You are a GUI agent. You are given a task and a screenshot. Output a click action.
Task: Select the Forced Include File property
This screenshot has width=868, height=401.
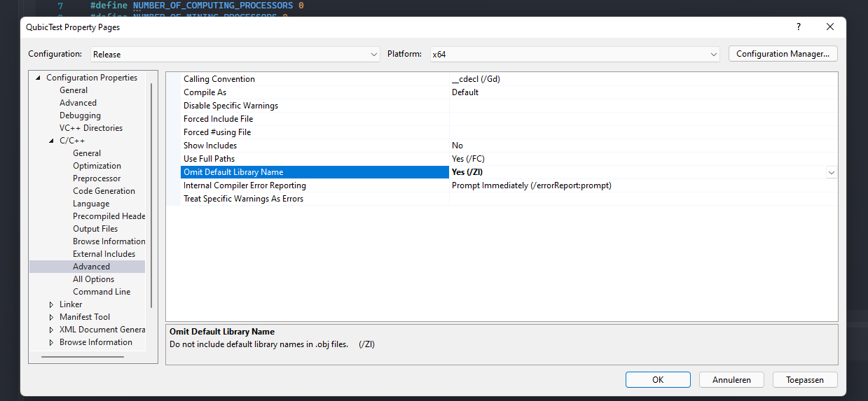(218, 119)
